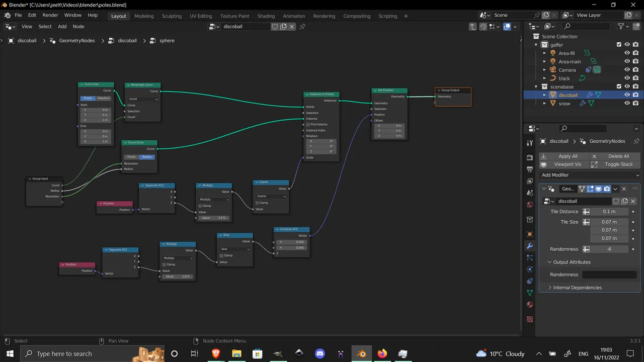Open File Explorer from the taskbar
This screenshot has height=362, width=644.
click(x=236, y=353)
